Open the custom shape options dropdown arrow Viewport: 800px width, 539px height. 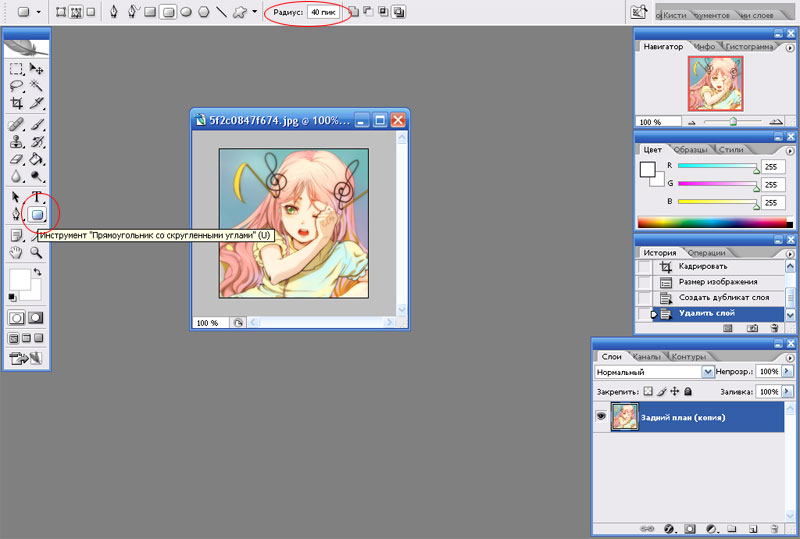coord(255,13)
